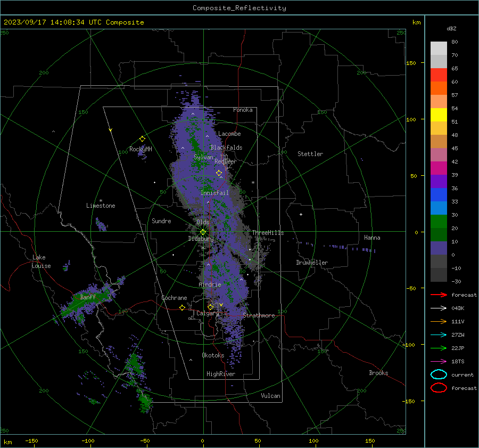The image size is (479, 448).
Task: Click the Lacombe city label
Action: [229, 134]
